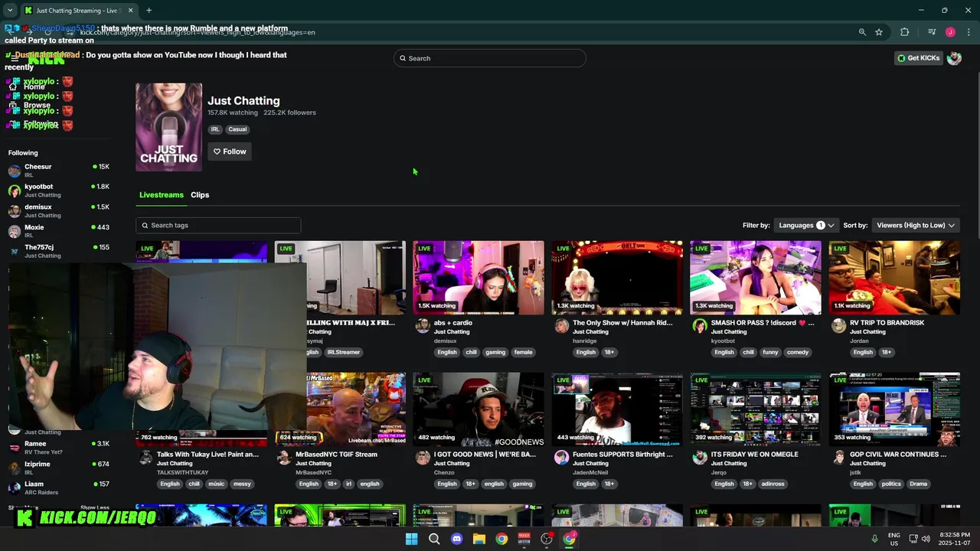Open hanridge channel link

(585, 341)
